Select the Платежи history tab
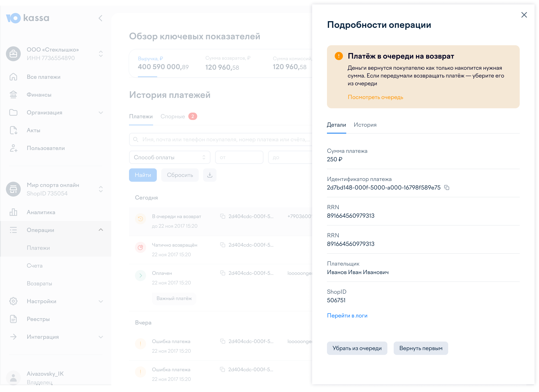 tap(141, 116)
